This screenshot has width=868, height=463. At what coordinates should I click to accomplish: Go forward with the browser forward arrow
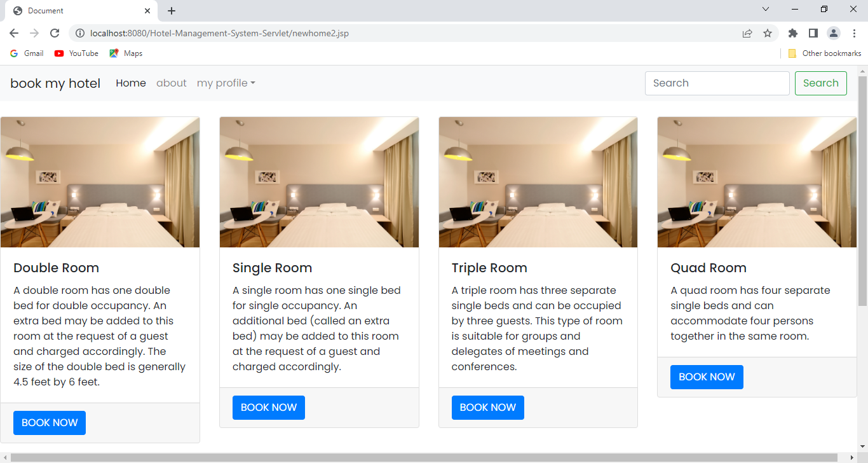coord(34,33)
